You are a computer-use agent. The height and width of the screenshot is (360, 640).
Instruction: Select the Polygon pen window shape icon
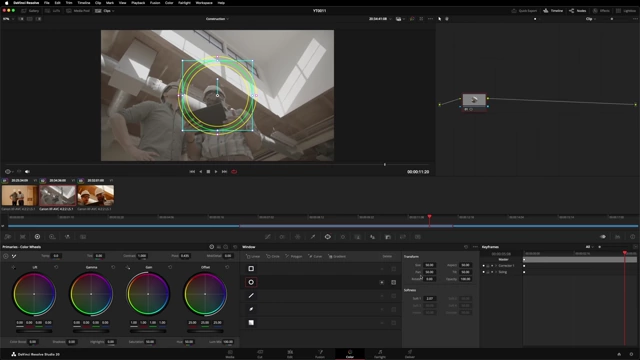click(251, 296)
